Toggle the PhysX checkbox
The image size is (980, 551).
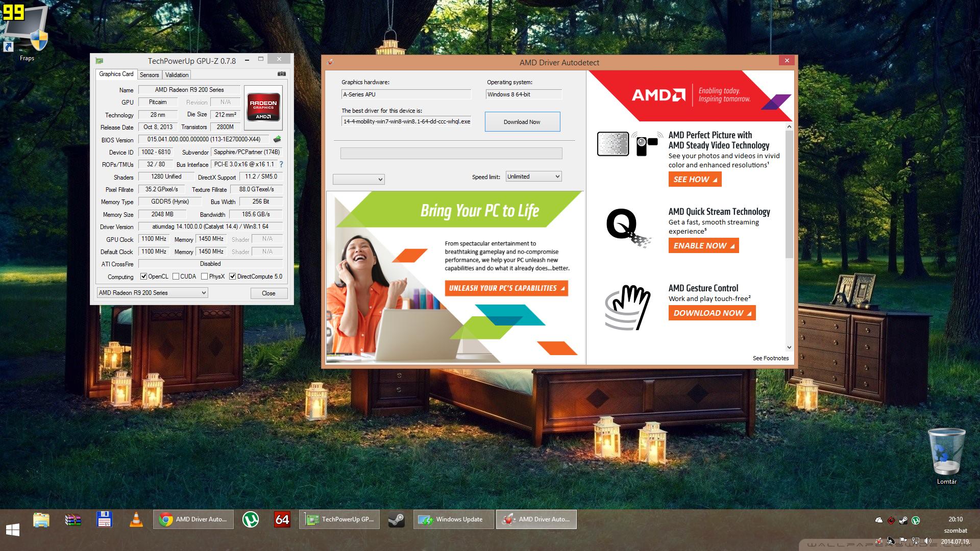[204, 277]
